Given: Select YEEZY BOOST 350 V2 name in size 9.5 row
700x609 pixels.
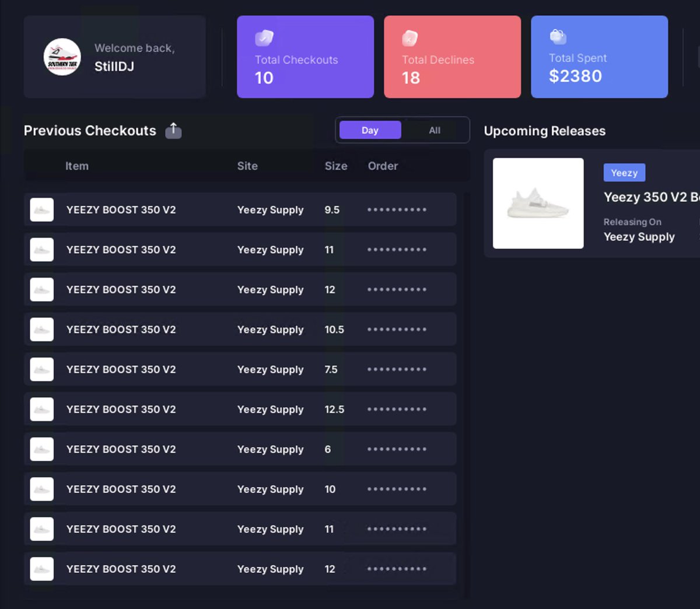Looking at the screenshot, I should coord(121,210).
